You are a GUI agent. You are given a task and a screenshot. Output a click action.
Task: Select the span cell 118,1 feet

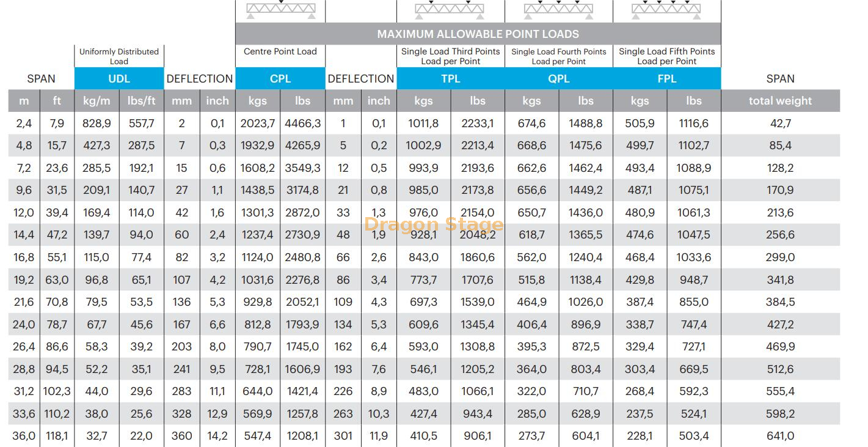coord(57,436)
